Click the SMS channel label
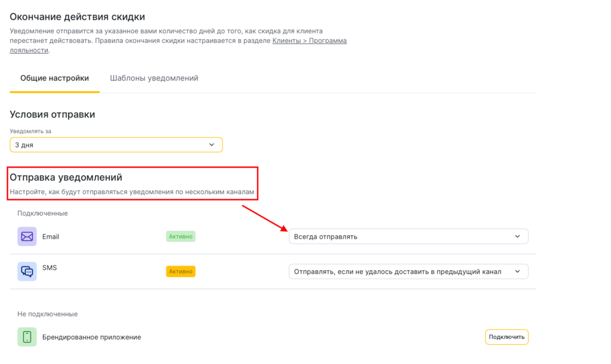 click(50, 269)
